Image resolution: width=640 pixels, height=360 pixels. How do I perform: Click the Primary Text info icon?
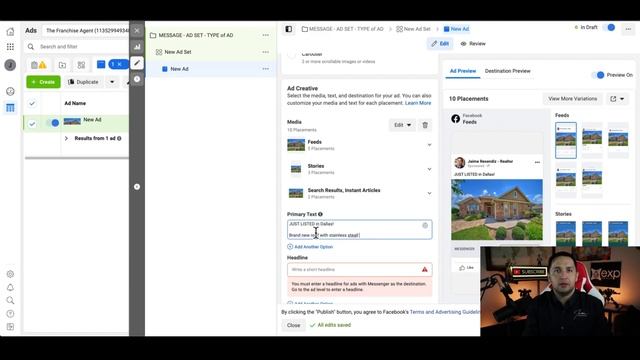coord(320,214)
